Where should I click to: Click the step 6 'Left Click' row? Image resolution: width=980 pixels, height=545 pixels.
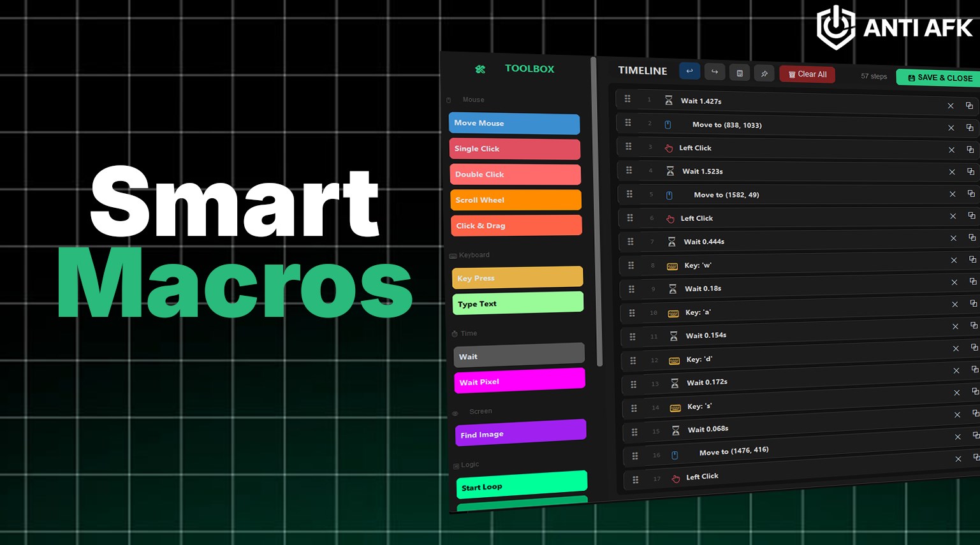tap(800, 218)
